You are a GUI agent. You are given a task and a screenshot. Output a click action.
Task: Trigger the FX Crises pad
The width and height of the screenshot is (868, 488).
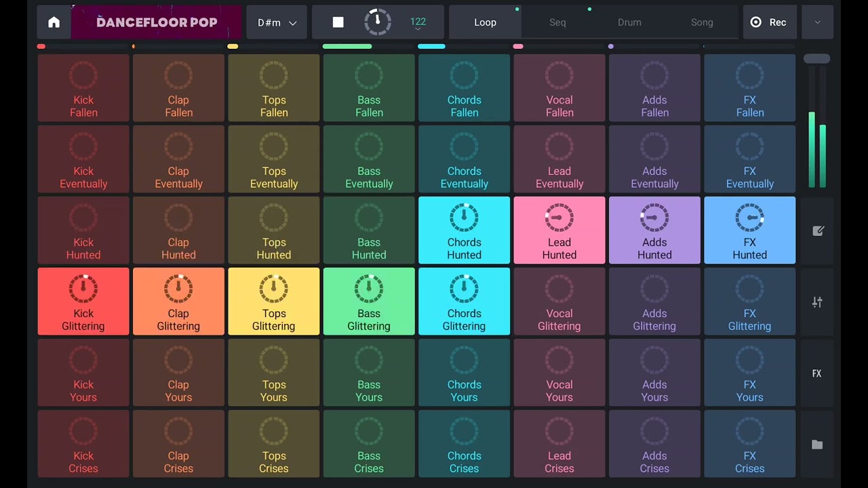click(750, 444)
